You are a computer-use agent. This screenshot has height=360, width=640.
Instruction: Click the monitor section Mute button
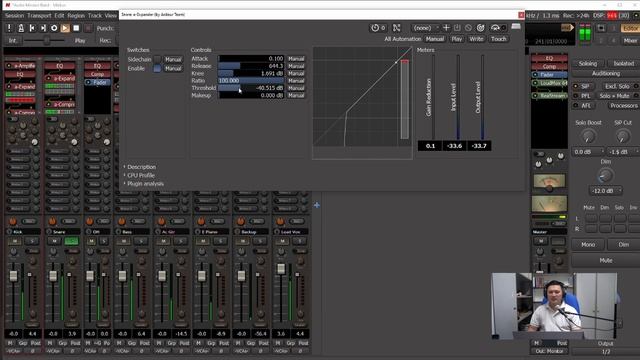606,260
